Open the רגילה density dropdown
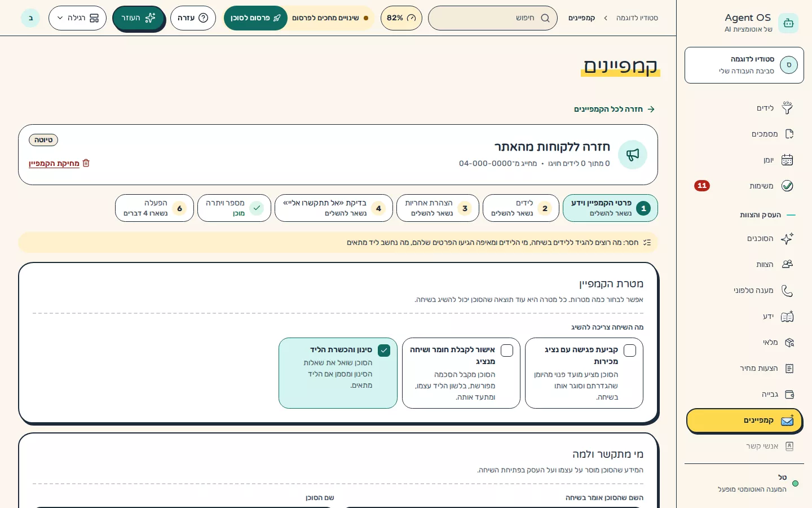812x508 pixels. point(78,18)
